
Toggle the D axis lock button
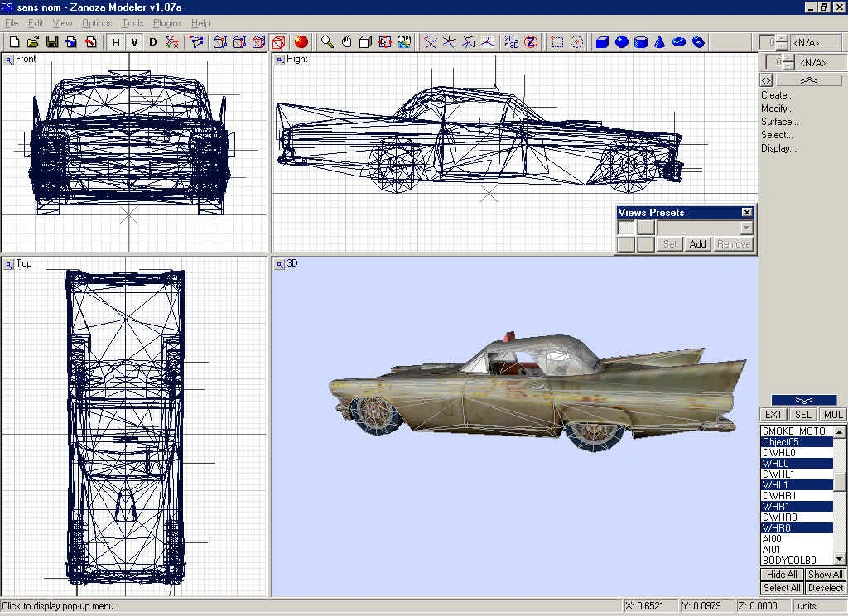(152, 41)
